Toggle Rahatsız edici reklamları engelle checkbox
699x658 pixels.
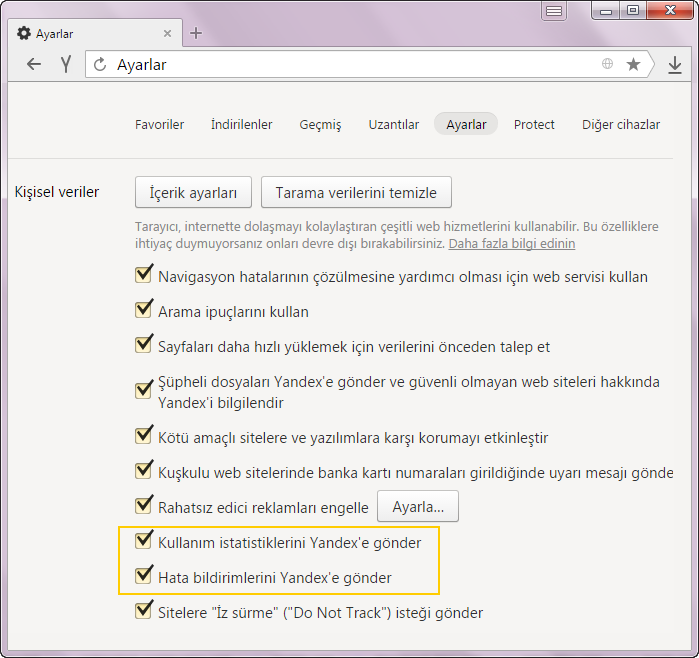144,505
